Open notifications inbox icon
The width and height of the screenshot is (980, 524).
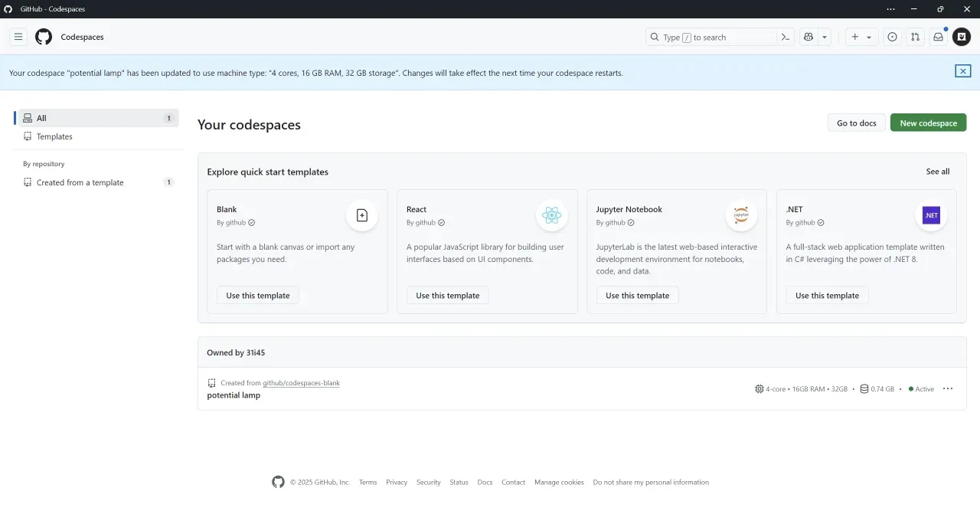(938, 37)
